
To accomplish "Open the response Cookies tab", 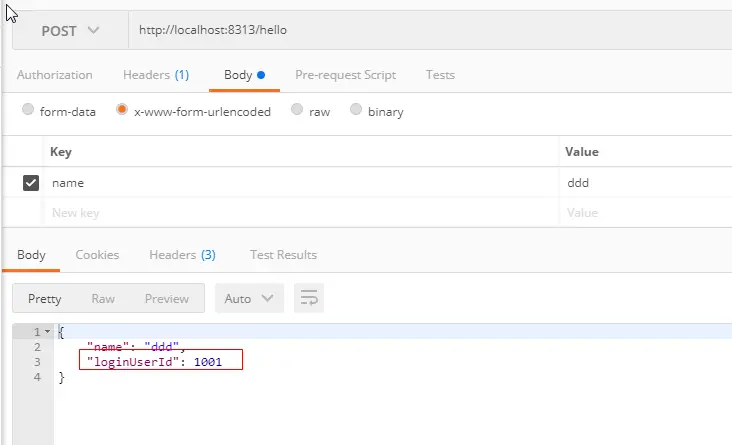I will (x=97, y=254).
